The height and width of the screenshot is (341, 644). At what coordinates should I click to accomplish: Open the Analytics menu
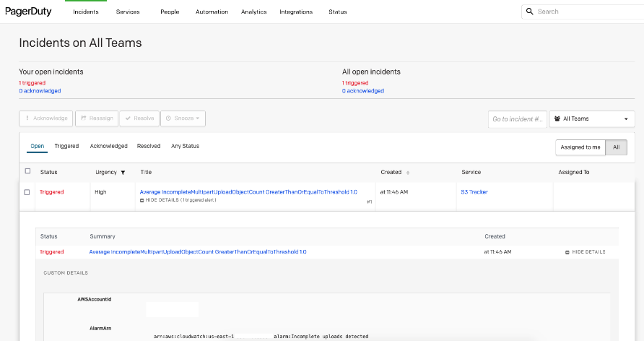(254, 12)
